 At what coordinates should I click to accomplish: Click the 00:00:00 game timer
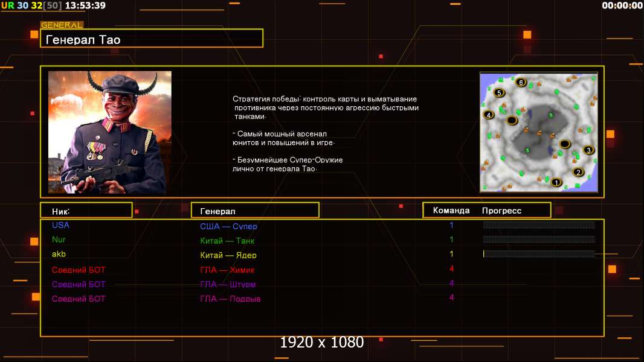point(622,5)
